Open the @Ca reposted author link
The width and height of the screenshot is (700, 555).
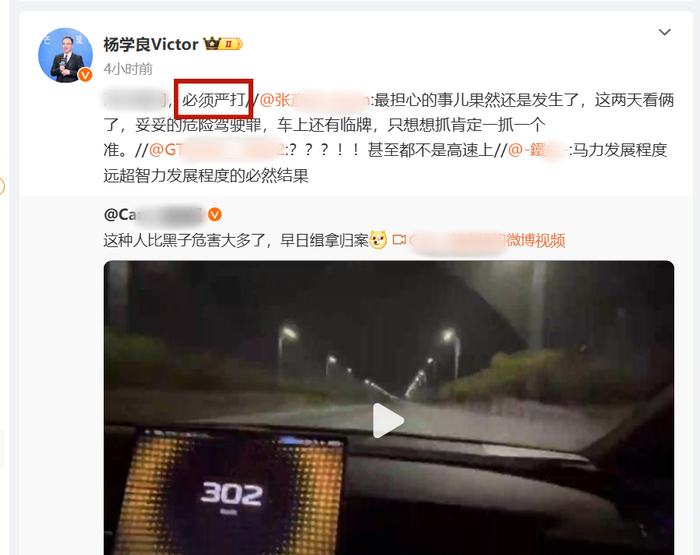point(153,215)
